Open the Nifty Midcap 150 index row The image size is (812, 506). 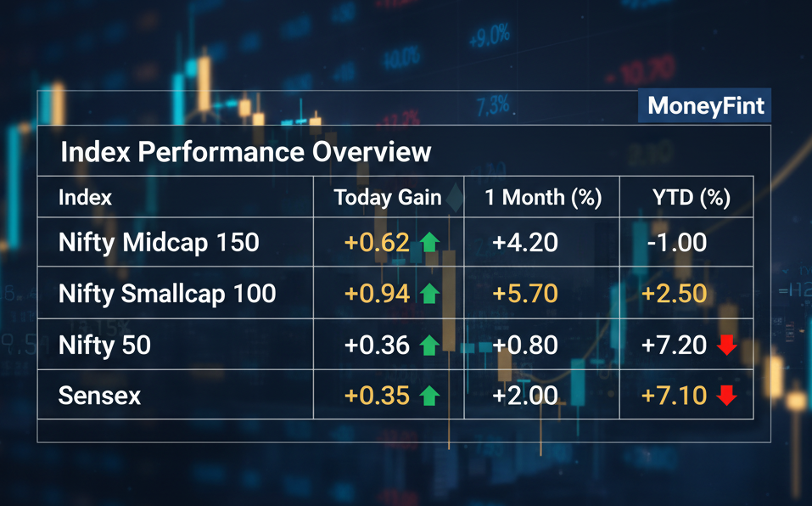(x=159, y=243)
